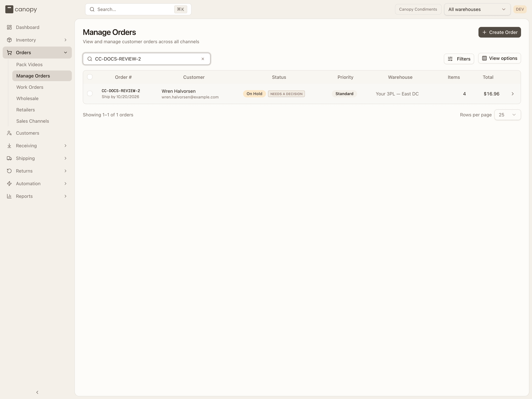
Task: Click the Canopy logo icon
Action: 9,9
